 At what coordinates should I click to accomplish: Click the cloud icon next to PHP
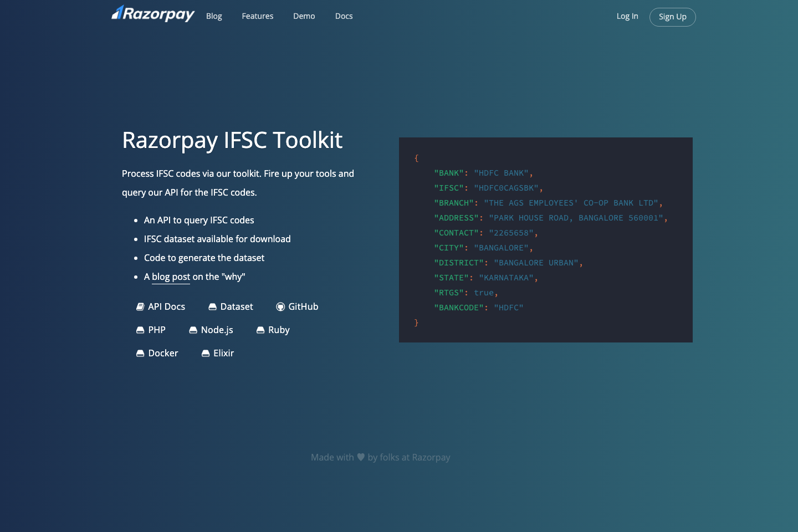click(140, 330)
